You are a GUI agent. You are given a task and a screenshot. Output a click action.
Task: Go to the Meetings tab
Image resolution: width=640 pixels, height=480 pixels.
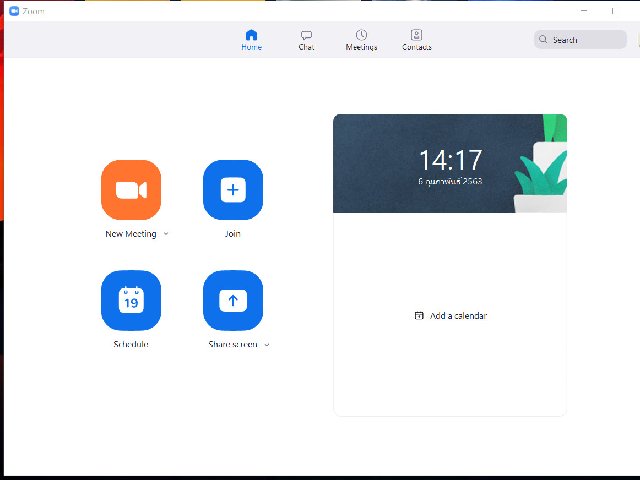click(x=361, y=40)
